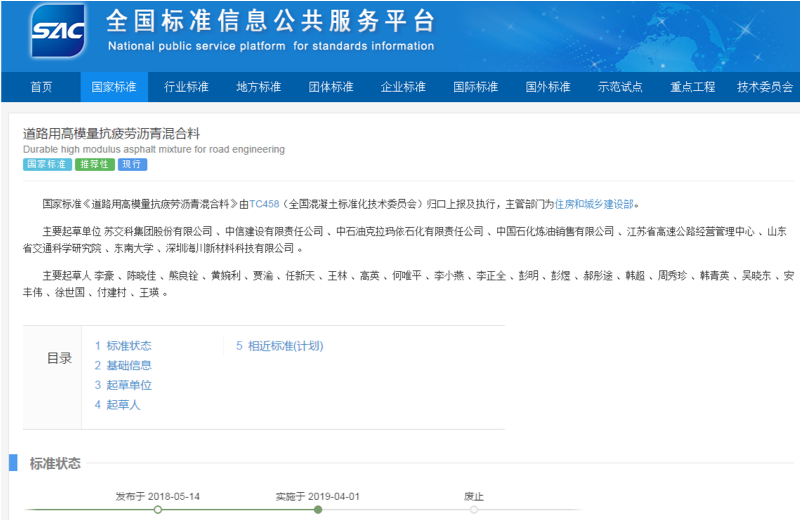
Task: Open the TC458 committee link
Action: coord(266,204)
